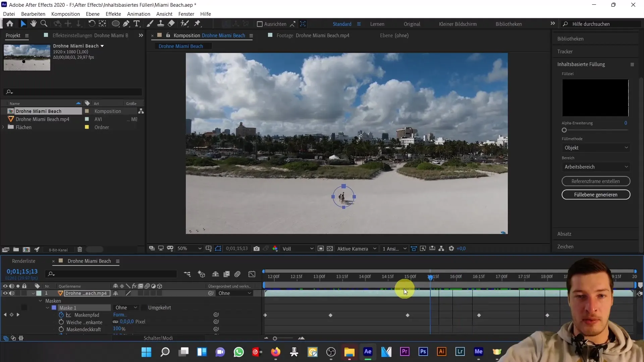Select the Brush tool
The width and height of the screenshot is (644, 362).
tap(150, 24)
